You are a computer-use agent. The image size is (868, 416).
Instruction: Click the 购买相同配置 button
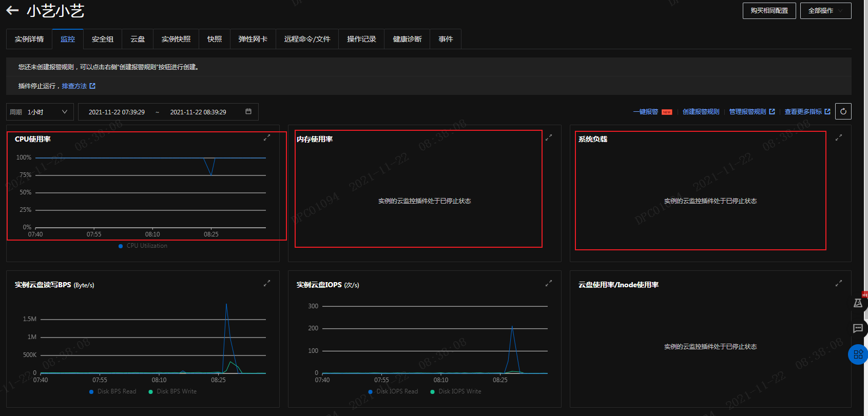tap(769, 11)
